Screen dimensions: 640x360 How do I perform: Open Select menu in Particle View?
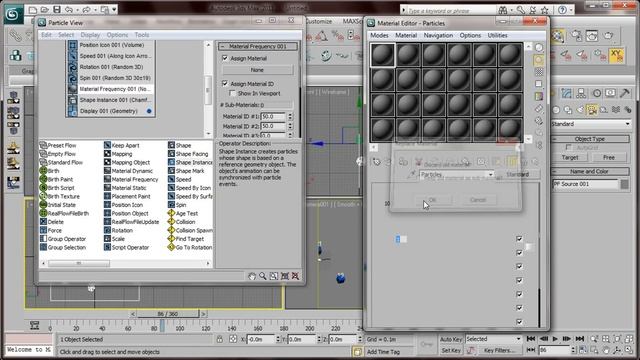click(x=66, y=35)
